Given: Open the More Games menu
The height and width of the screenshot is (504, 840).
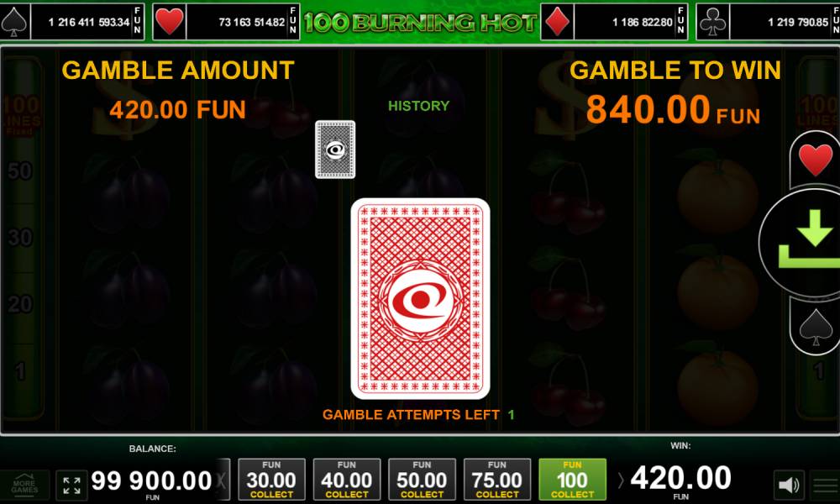Looking at the screenshot, I should tap(24, 486).
